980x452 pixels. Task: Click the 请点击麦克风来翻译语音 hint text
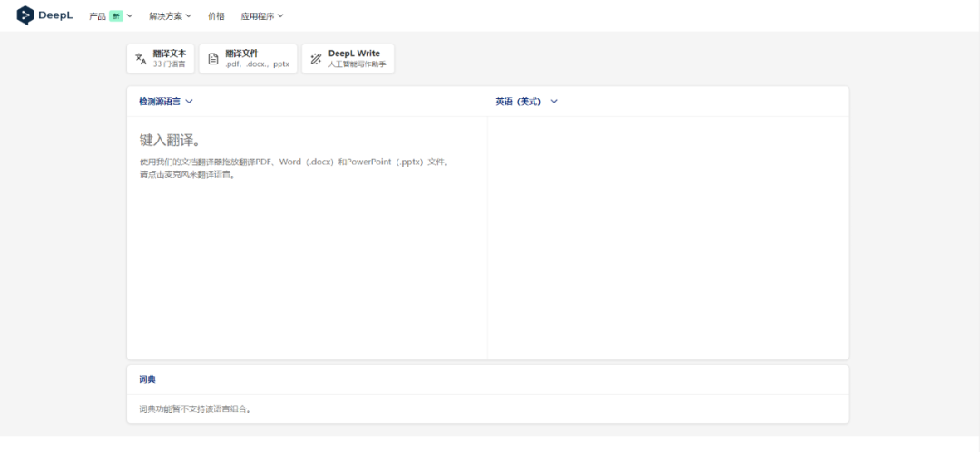click(188, 175)
